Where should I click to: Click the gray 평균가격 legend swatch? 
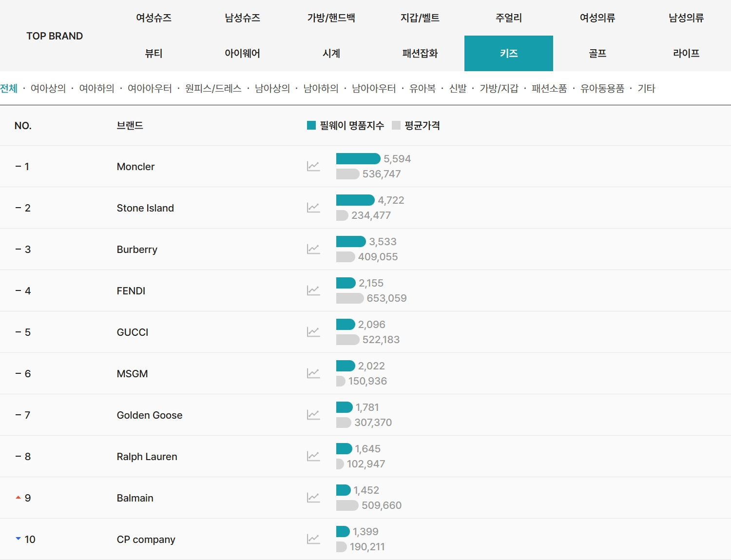tap(396, 125)
